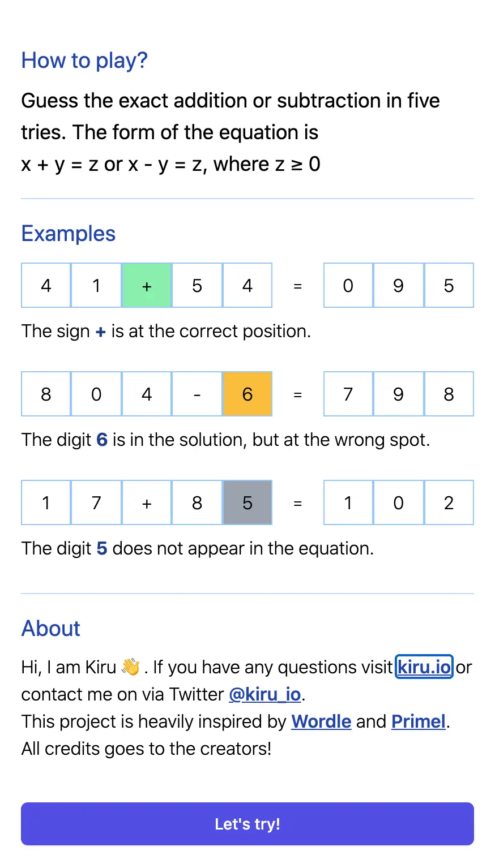Open the kiru.io link
The image size is (495, 868).
pos(424,667)
